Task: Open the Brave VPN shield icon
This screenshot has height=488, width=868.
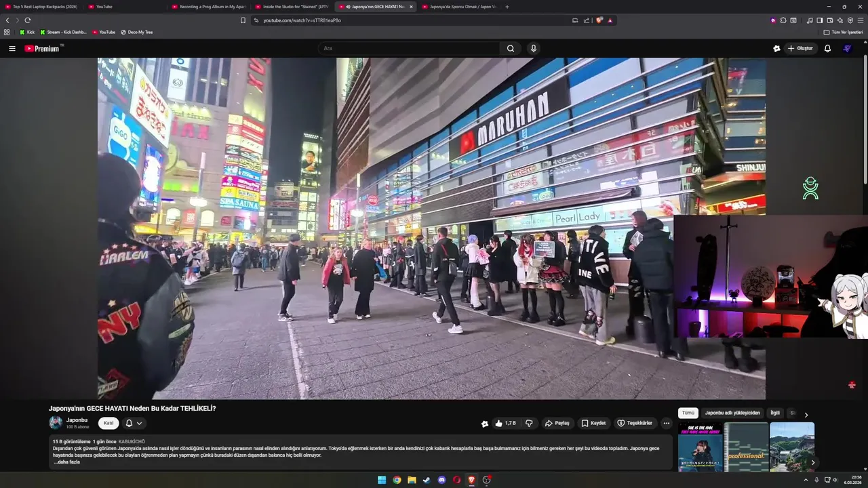Action: click(850, 20)
